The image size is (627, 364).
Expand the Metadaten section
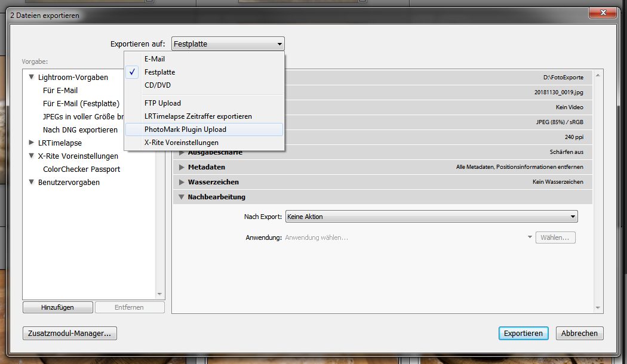click(182, 167)
